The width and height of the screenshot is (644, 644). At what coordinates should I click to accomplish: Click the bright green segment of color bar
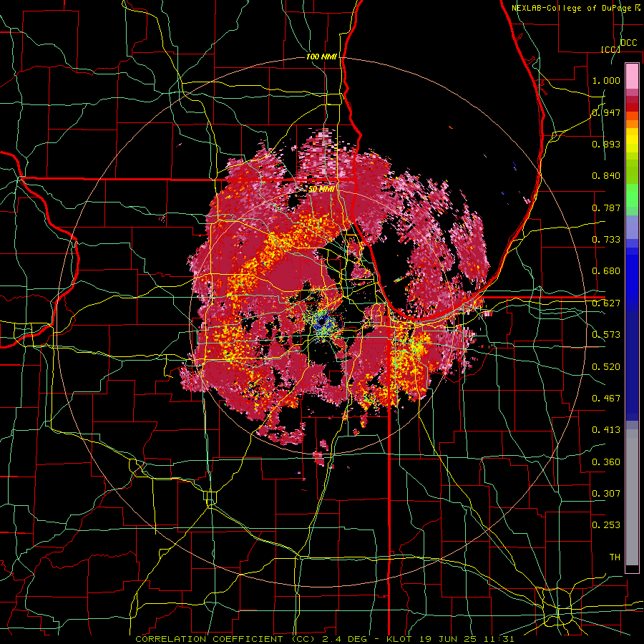pos(632,195)
